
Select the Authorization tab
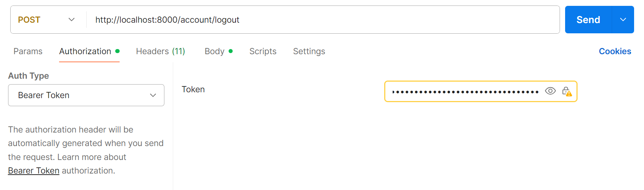(85, 51)
